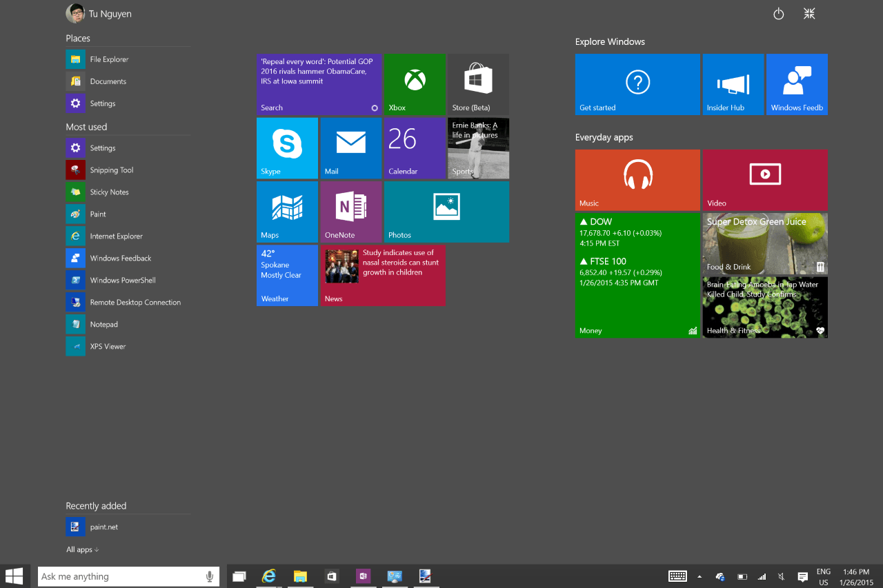
Task: Open the ENG US language selector
Action: [x=823, y=576]
